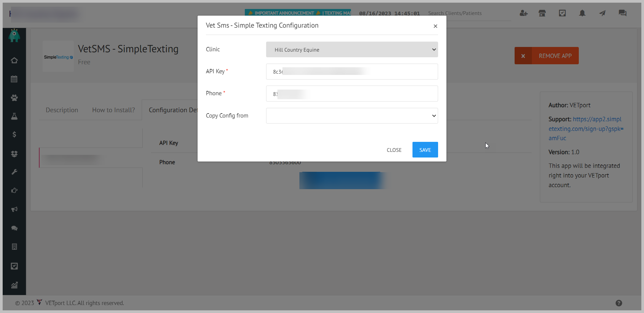Open the notifications bell icon
The width and height of the screenshot is (644, 313).
(x=582, y=13)
